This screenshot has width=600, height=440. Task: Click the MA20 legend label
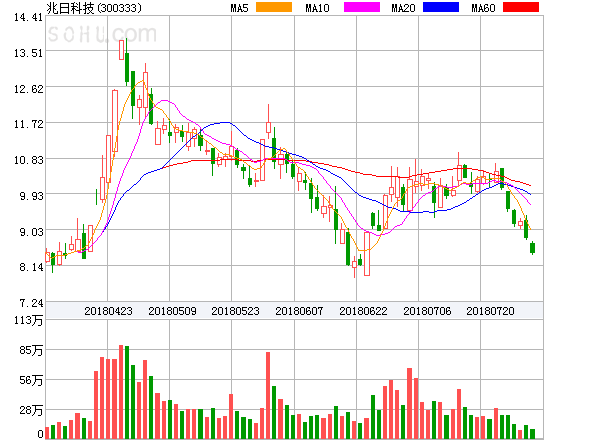click(x=403, y=8)
